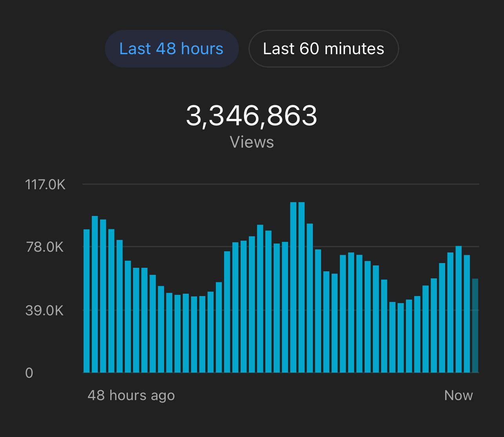The height and width of the screenshot is (437, 504).
Task: Click the 48 hours ago axis label
Action: click(131, 395)
